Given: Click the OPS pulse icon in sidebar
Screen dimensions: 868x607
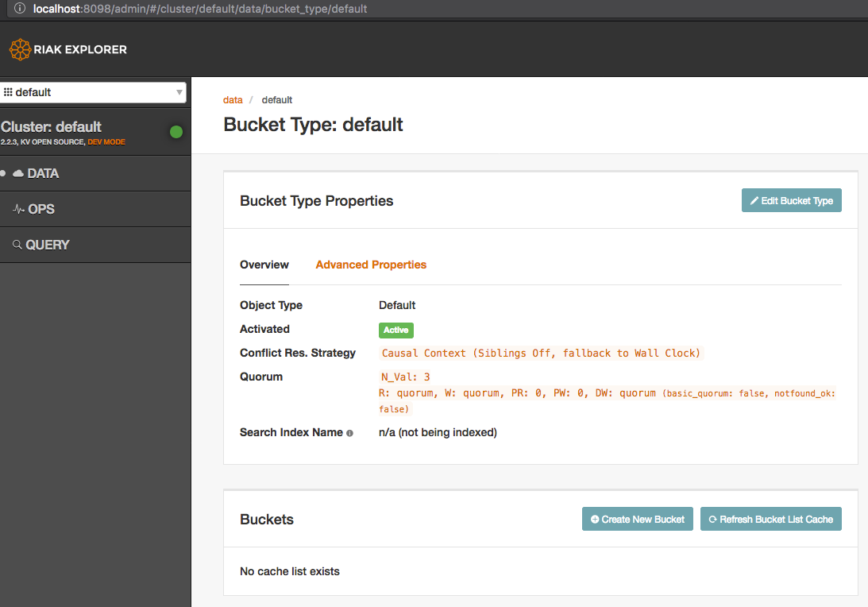Looking at the screenshot, I should tap(18, 209).
